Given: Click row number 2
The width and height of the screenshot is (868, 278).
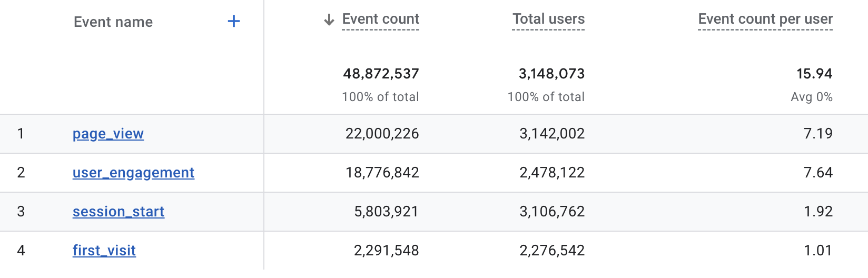Looking at the screenshot, I should (x=21, y=173).
